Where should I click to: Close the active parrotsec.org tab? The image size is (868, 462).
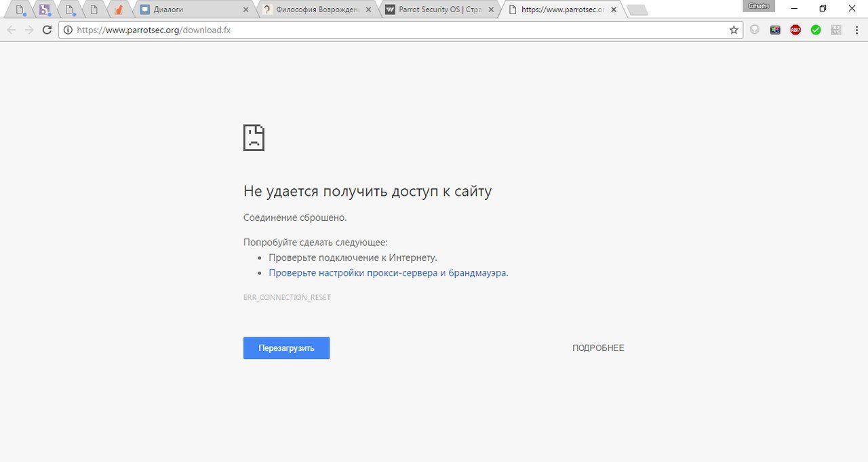(614, 10)
